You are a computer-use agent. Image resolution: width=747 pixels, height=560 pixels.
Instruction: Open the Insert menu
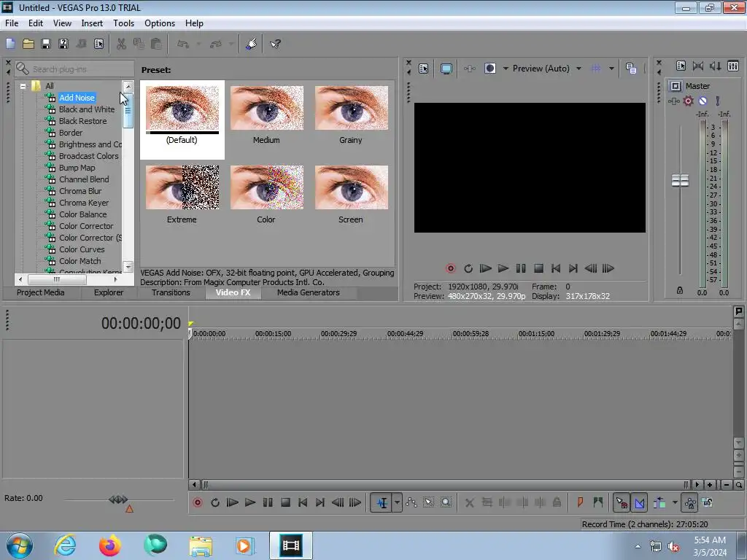tap(92, 23)
